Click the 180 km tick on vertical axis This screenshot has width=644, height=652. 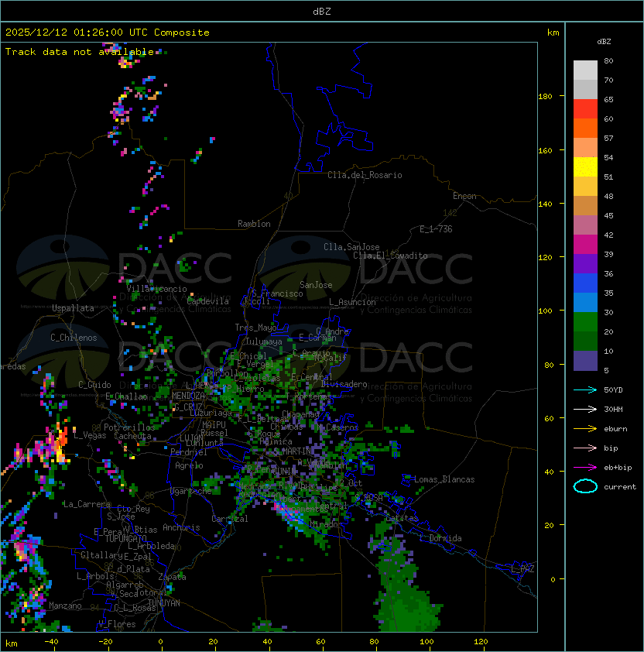coord(545,96)
